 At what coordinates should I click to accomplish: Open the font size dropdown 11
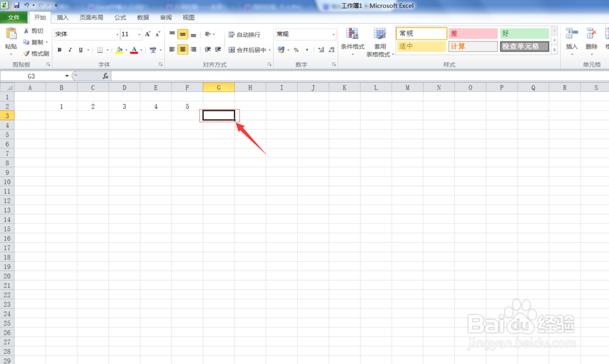click(x=139, y=34)
